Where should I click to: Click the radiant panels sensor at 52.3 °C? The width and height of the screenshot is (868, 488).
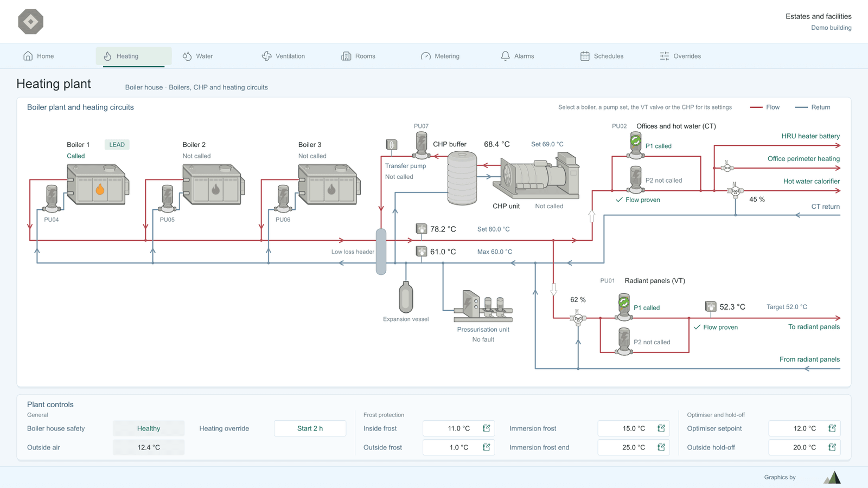click(x=711, y=306)
